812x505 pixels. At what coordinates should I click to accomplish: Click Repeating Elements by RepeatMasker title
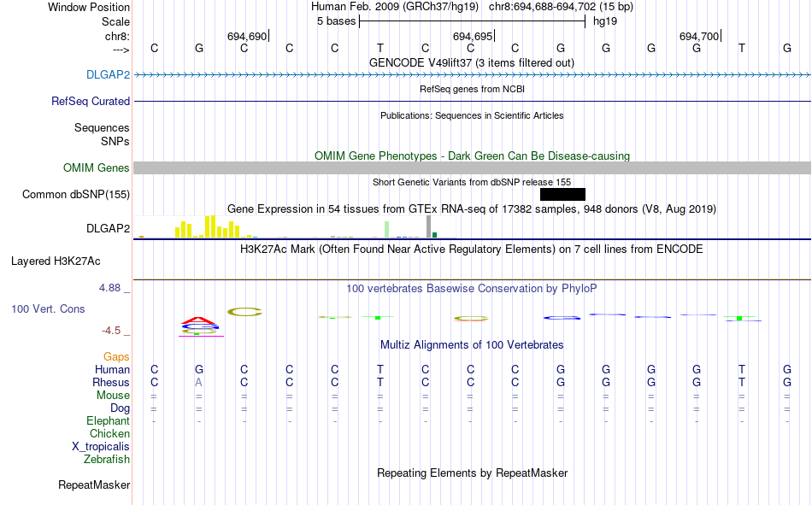coord(472,473)
